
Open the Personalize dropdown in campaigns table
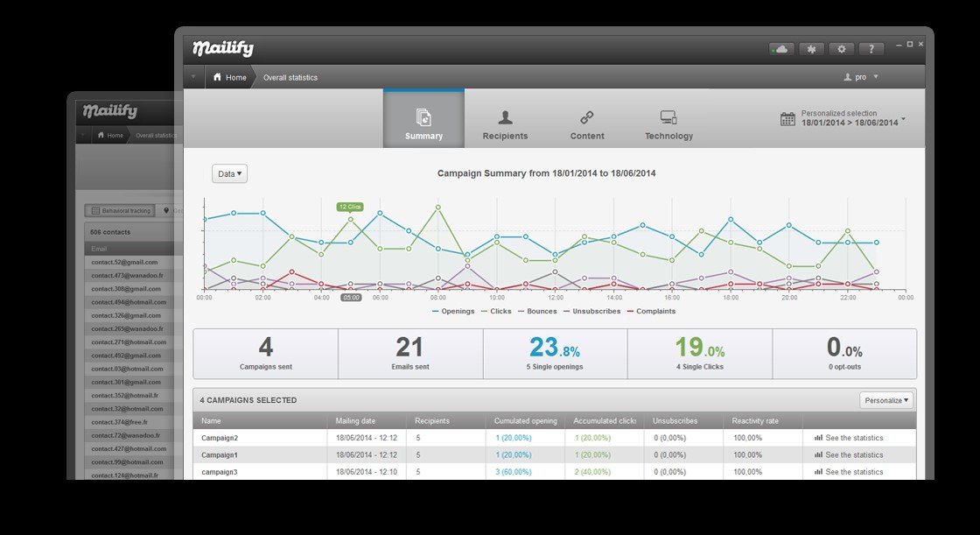coord(886,400)
